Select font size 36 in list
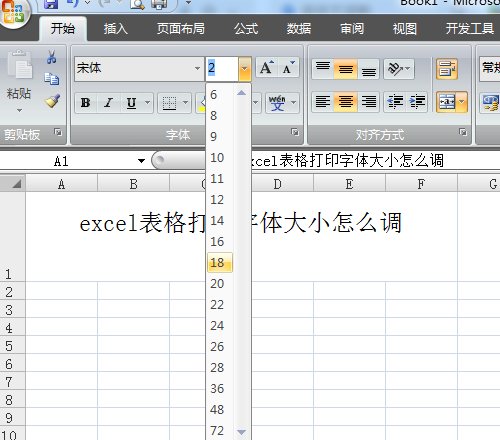The width and height of the screenshot is (500, 440). tap(220, 389)
